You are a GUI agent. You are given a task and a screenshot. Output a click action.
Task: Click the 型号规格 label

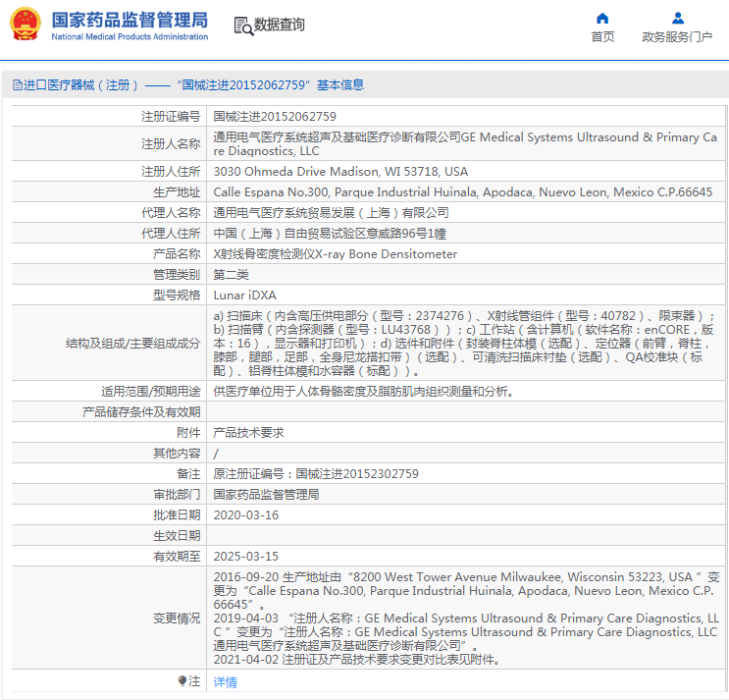pyautogui.click(x=178, y=296)
